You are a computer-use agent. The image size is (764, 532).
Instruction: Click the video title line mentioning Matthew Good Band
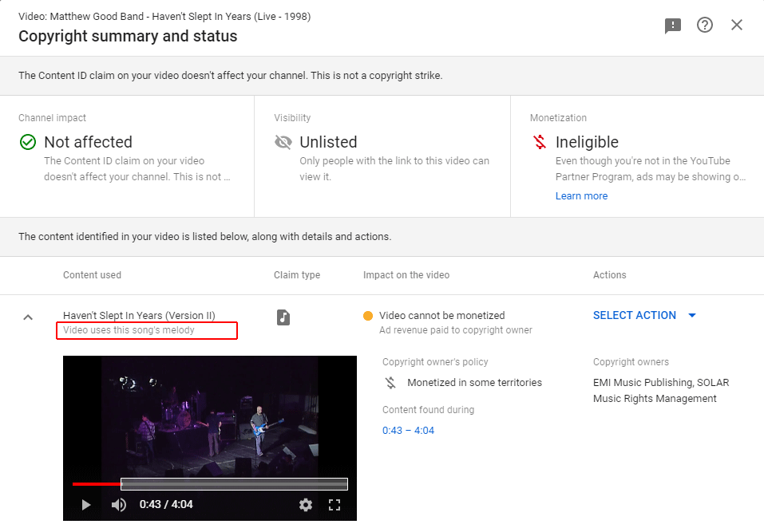pos(164,17)
